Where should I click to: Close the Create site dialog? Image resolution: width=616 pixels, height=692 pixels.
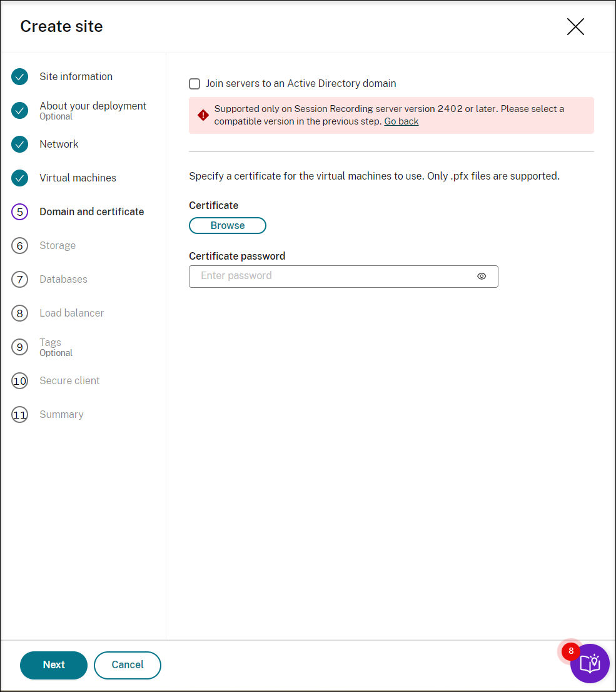[575, 27]
